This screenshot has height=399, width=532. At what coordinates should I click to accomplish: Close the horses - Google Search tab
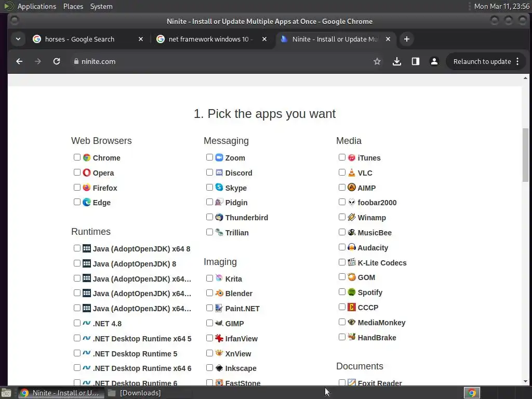click(x=140, y=39)
